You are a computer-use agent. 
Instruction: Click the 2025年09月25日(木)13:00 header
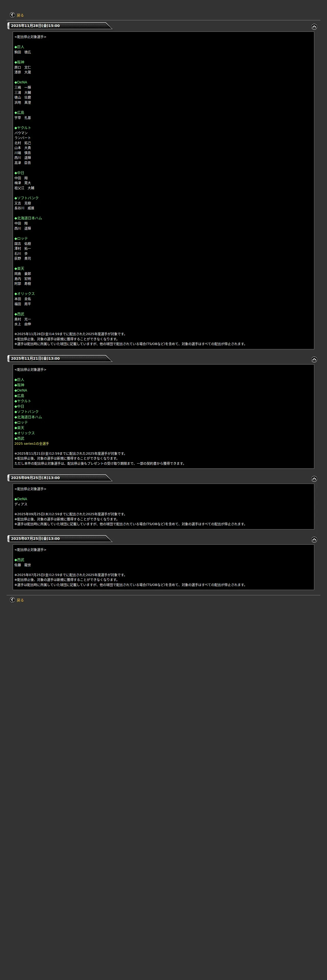click(60, 478)
